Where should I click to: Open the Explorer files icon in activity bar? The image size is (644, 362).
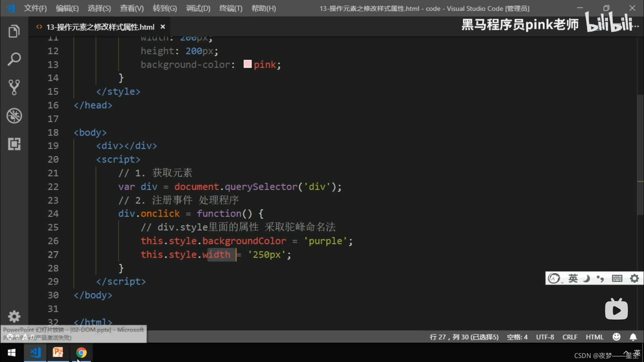pos(14,31)
